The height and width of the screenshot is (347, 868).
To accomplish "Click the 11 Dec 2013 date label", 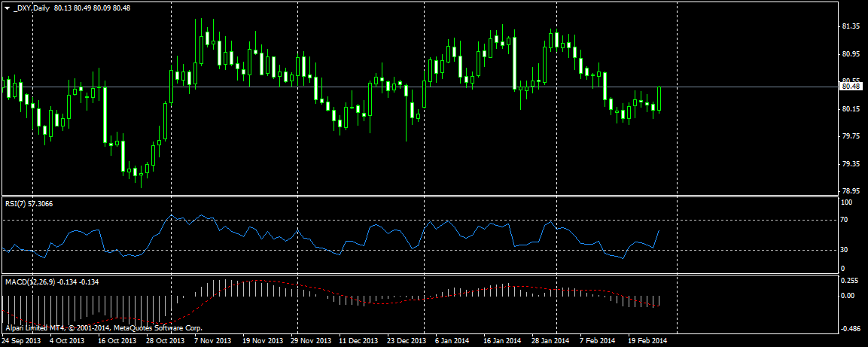I will tap(358, 341).
